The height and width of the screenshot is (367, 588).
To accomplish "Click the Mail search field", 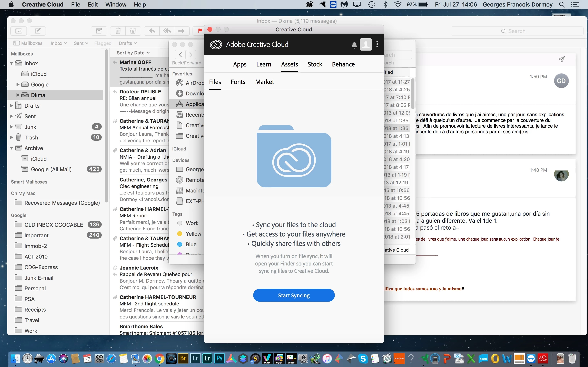I will (x=517, y=31).
